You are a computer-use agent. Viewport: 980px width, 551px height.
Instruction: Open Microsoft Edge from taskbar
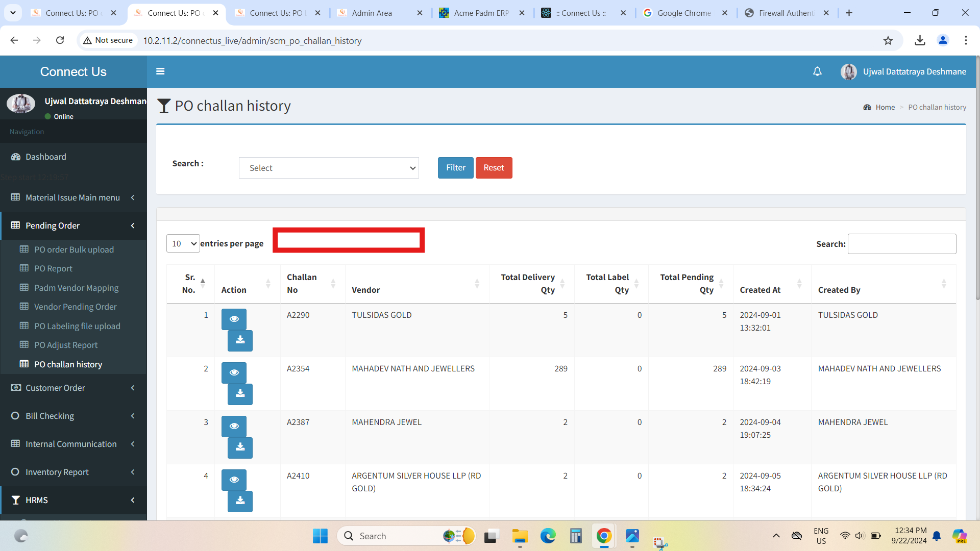[x=548, y=536]
